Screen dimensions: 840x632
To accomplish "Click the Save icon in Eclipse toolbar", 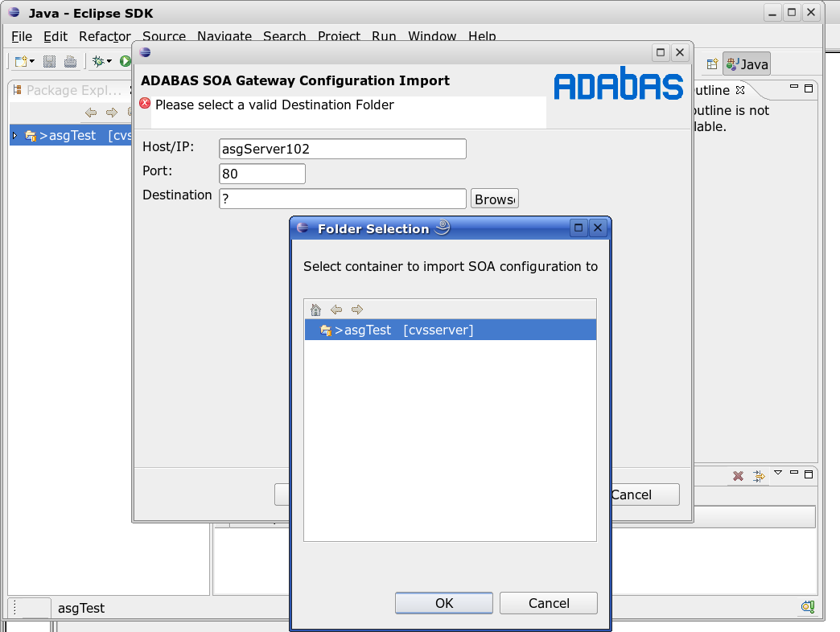I will (x=49, y=62).
